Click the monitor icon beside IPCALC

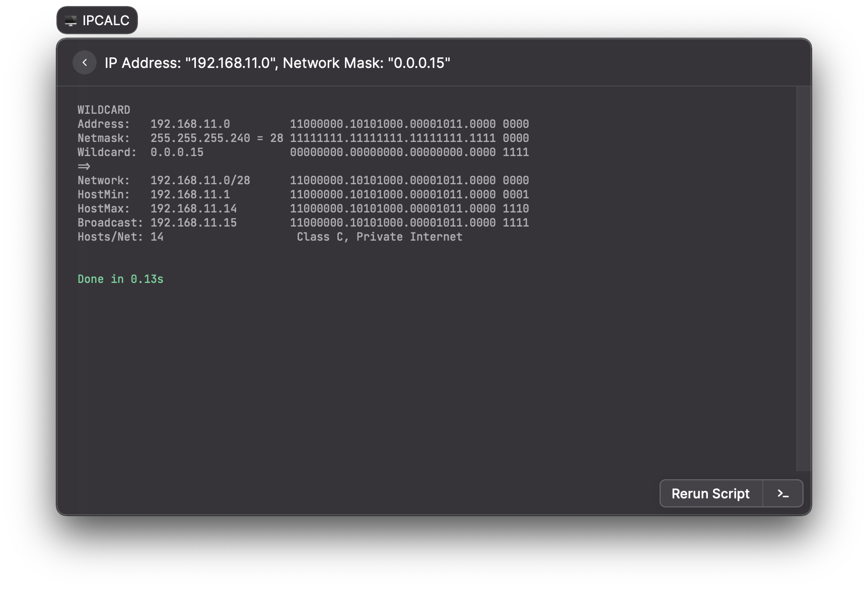(70, 20)
